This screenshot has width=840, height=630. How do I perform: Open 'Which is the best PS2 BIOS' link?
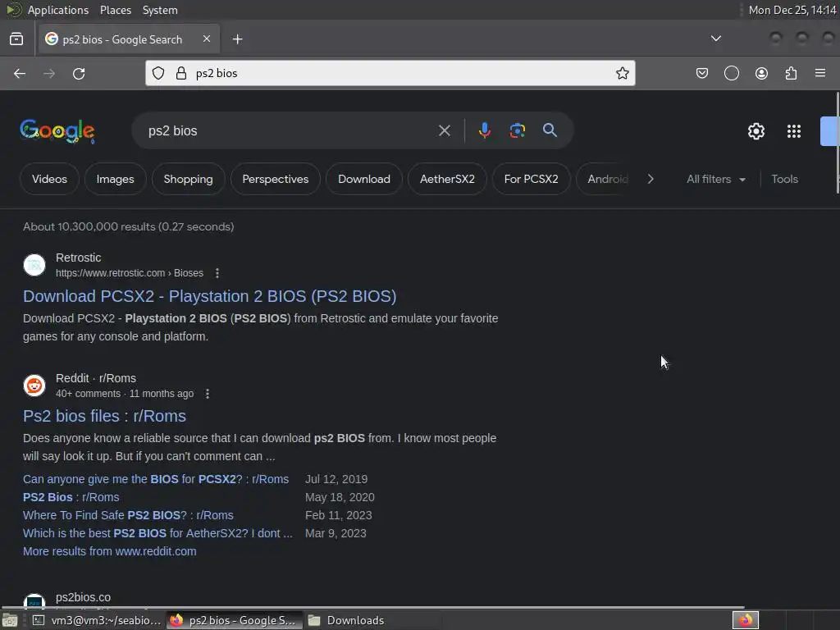(x=157, y=533)
